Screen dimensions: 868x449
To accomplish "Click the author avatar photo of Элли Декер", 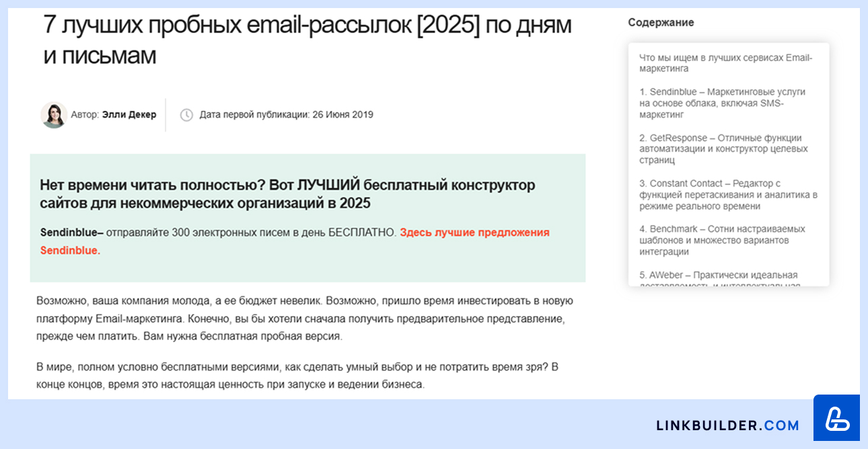I will click(x=54, y=115).
